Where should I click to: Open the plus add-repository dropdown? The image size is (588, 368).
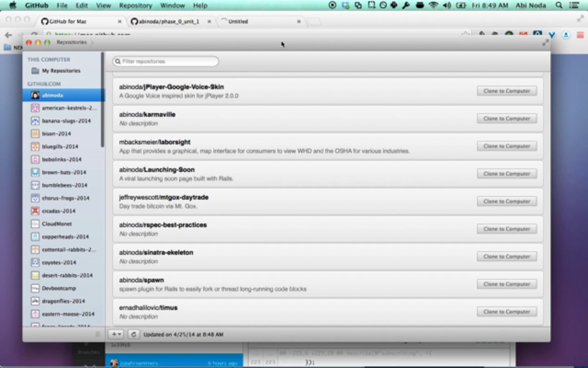click(x=116, y=334)
